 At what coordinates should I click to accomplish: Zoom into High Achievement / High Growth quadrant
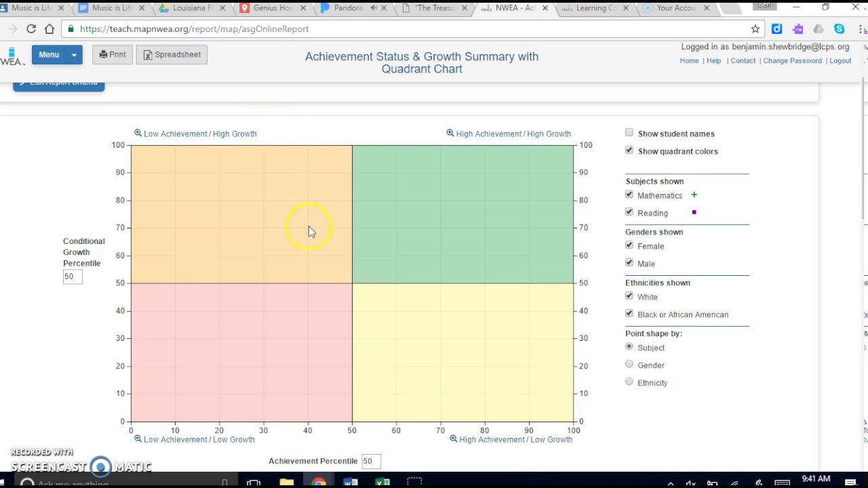pos(509,134)
